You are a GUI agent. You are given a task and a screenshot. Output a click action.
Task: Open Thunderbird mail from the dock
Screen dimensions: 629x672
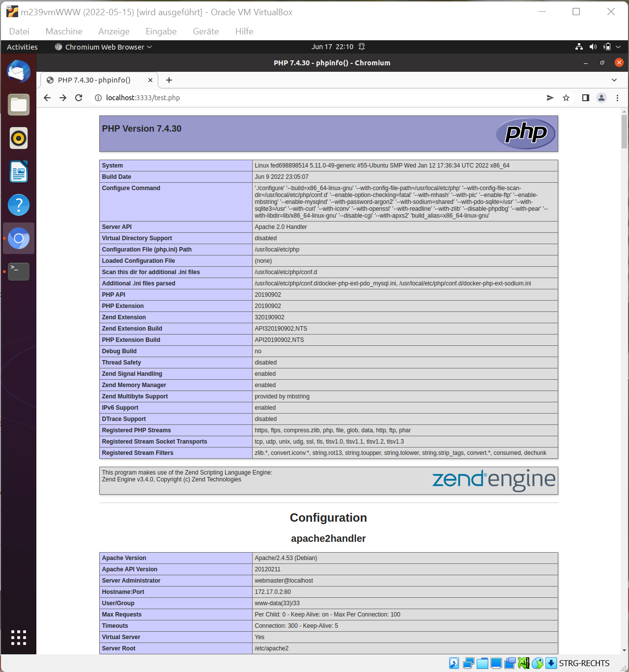19,72
